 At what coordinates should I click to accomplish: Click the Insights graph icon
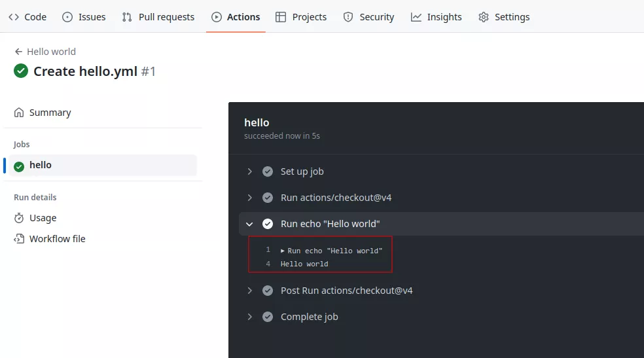pyautogui.click(x=416, y=17)
